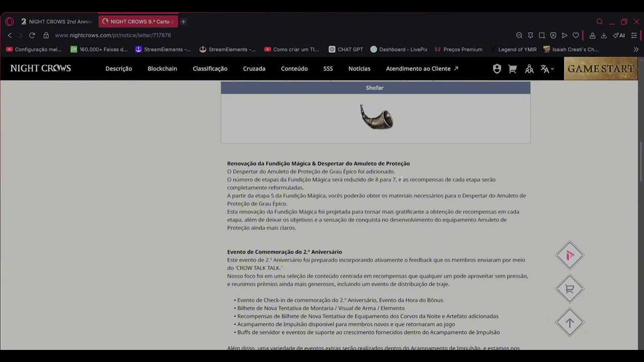
Task: Click the send flow arrow icon
Action: (x=565, y=35)
